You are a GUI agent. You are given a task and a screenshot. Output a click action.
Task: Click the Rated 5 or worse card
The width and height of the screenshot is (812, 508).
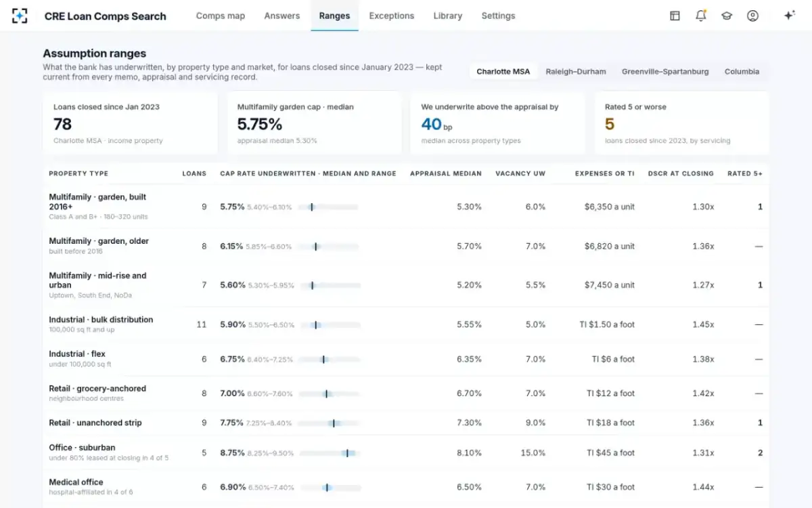click(x=681, y=123)
